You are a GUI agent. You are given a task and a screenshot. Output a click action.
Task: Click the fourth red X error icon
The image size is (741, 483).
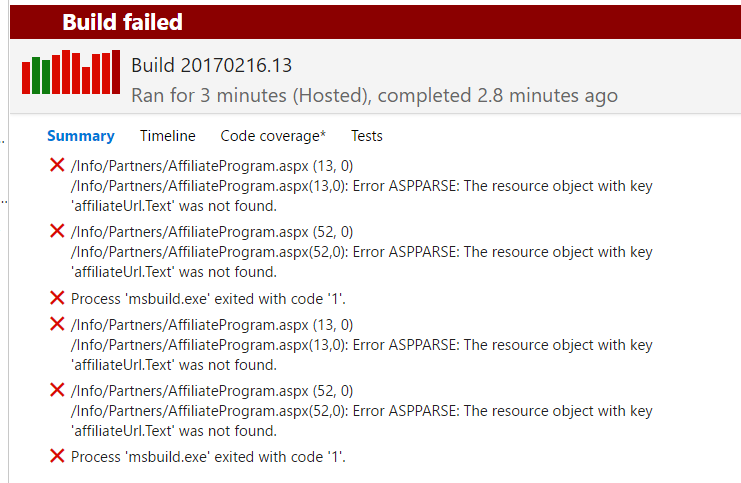click(57, 324)
